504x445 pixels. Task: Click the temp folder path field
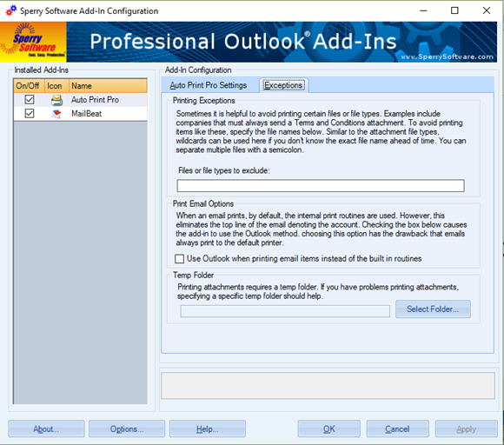click(x=285, y=311)
